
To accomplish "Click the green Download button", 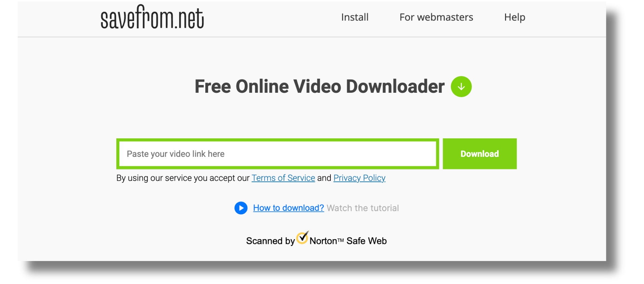I will click(479, 154).
